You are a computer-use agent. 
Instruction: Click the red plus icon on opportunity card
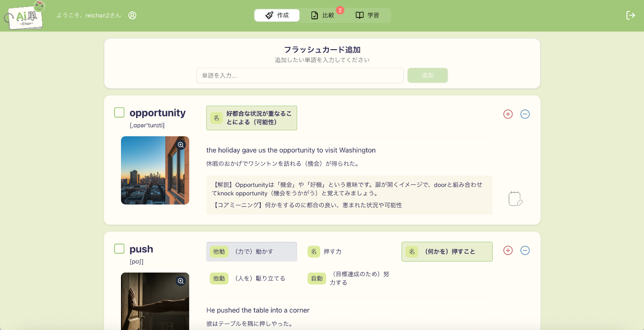point(508,114)
